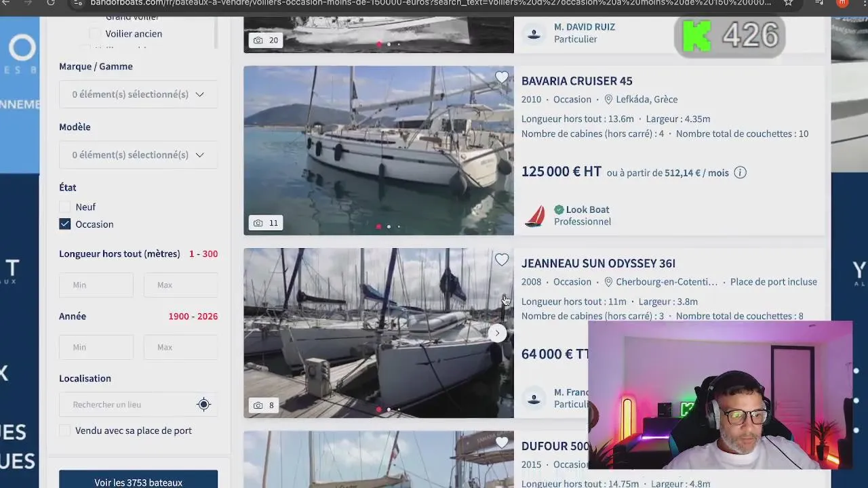Check the Voilier ancien checkbox
Viewport: 868px width, 488px height.
(x=95, y=34)
